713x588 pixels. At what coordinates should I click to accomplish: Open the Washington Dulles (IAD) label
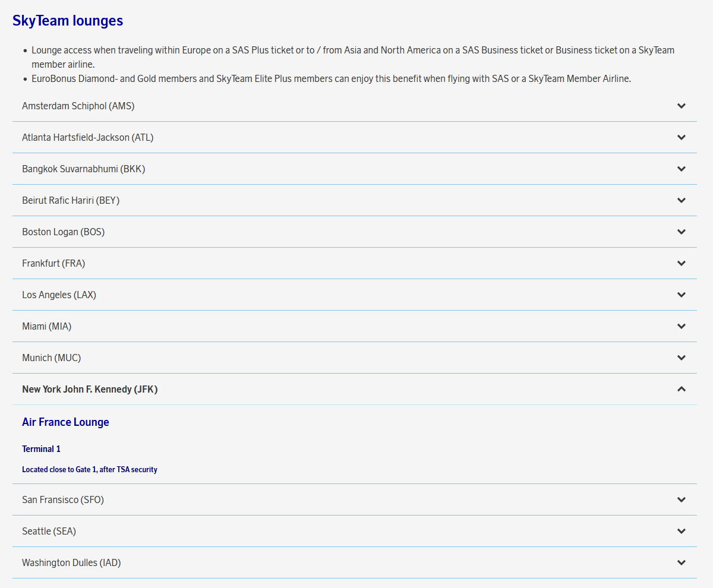71,562
